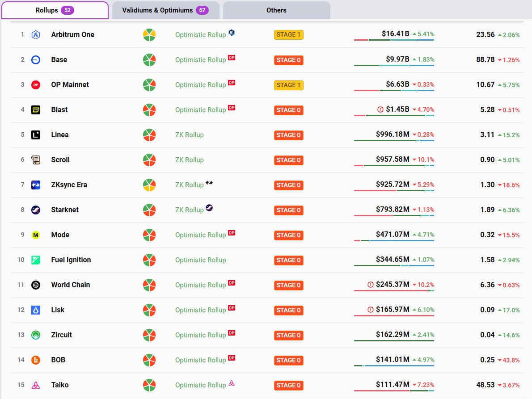Viewport: 532px width, 399px height.
Task: Click warning icon beside Blast value
Action: tap(380, 109)
